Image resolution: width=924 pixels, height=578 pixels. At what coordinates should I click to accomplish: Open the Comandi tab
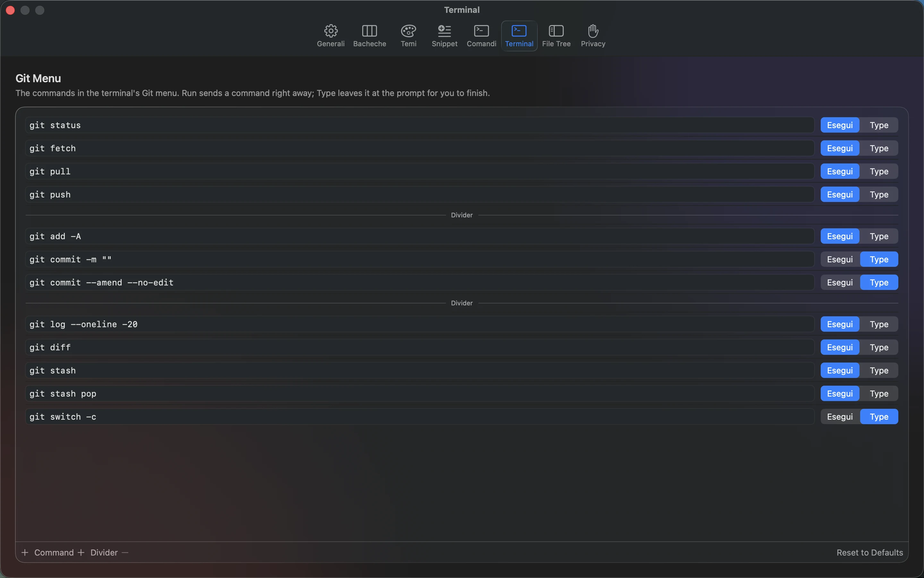click(x=481, y=36)
